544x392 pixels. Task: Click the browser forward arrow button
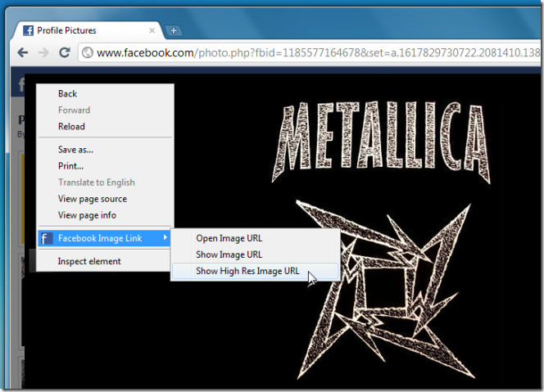coord(43,52)
